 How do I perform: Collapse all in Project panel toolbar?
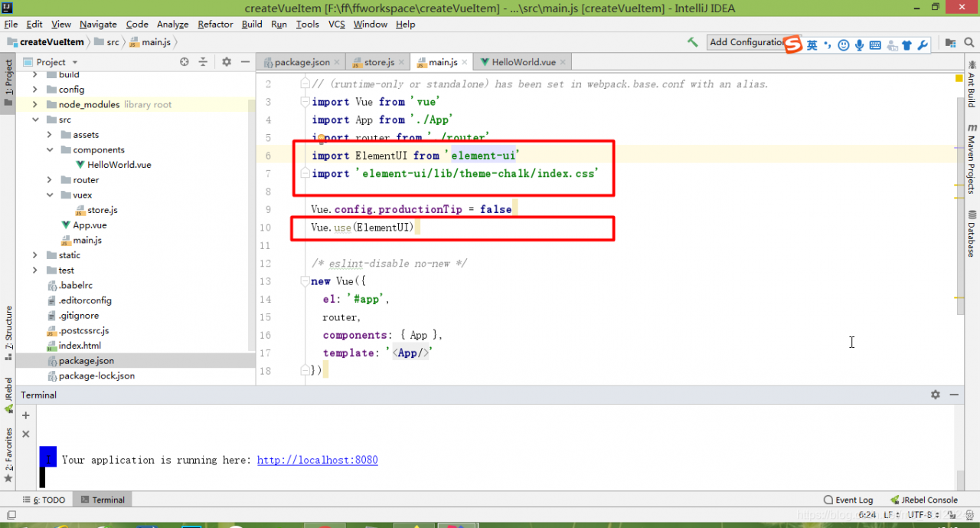click(x=203, y=61)
